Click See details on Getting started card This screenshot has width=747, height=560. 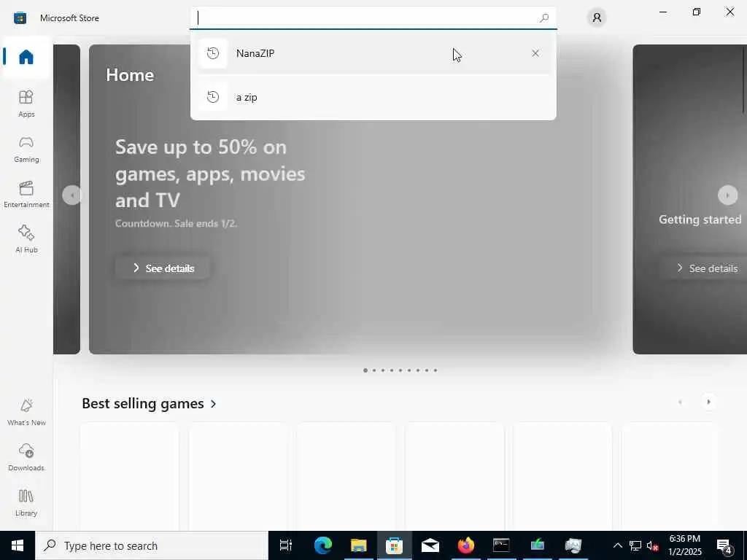coord(707,268)
